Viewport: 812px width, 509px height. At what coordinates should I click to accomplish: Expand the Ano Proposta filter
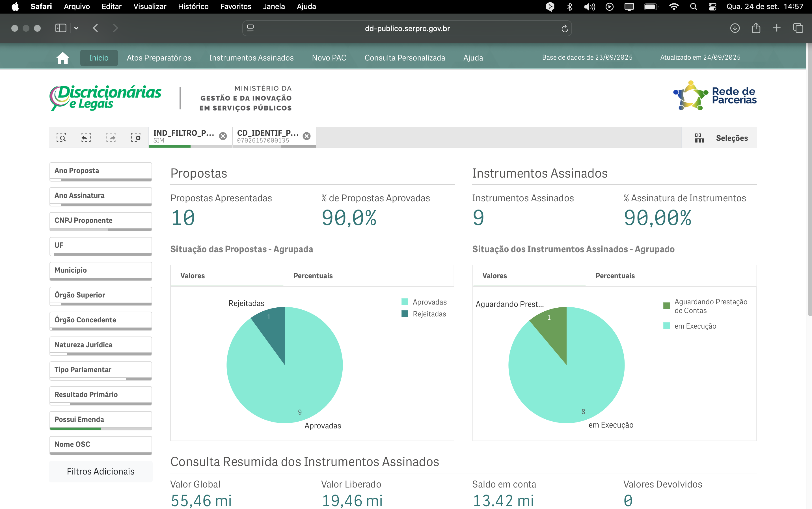click(x=101, y=171)
